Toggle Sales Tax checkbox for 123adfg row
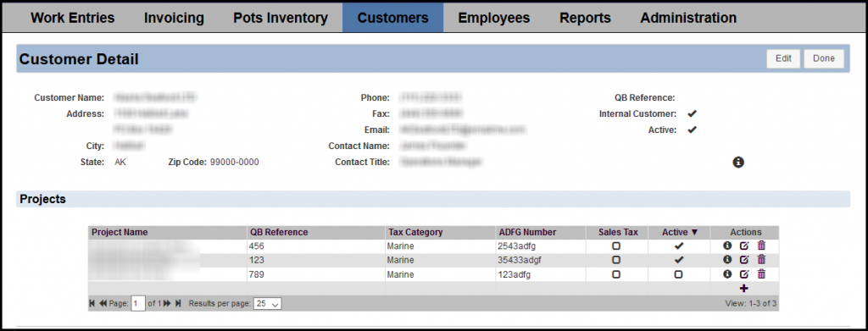 coord(616,274)
